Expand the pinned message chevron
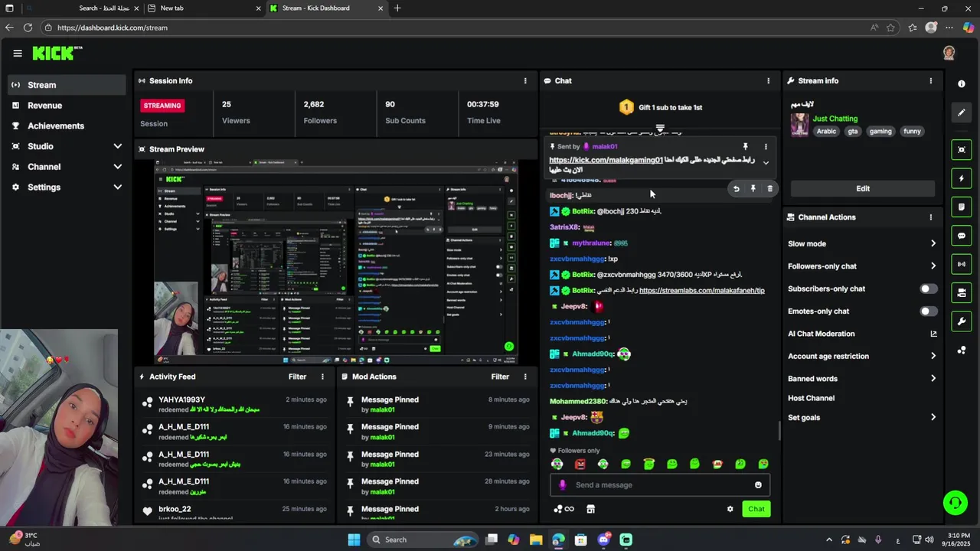 coord(766,163)
